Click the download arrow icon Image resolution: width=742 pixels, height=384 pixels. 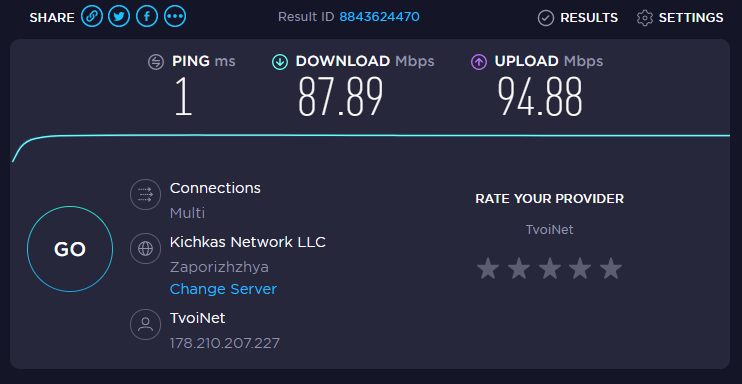[280, 62]
